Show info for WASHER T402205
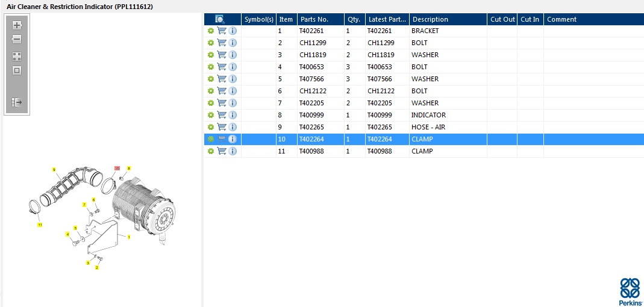 point(233,102)
